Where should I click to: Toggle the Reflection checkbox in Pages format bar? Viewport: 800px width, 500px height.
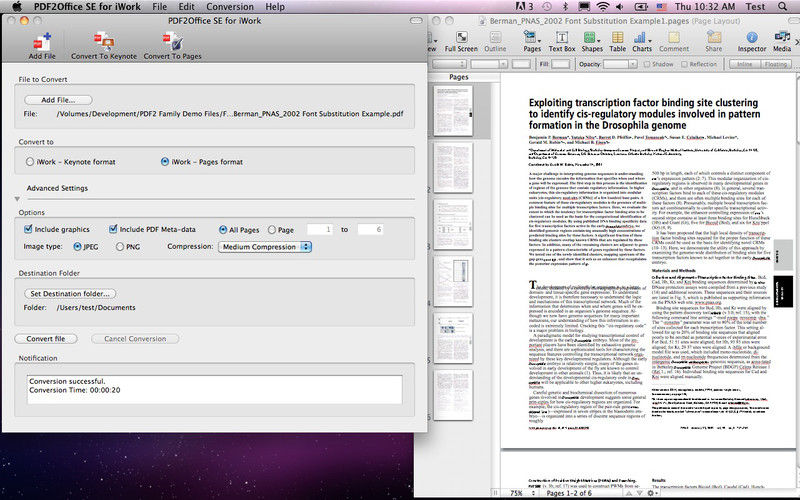pos(684,64)
